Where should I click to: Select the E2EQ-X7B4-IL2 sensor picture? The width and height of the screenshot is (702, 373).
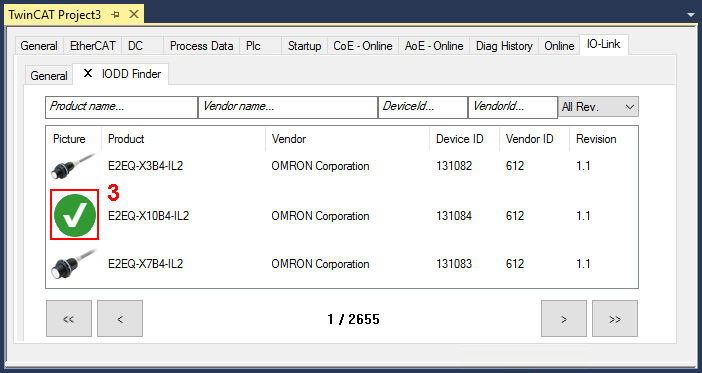tap(73, 264)
